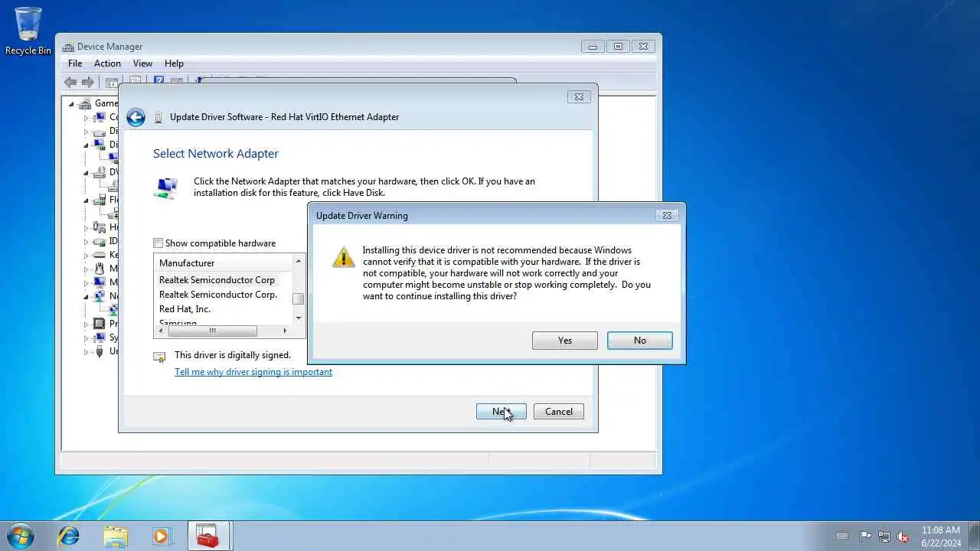Collapse the Network adapters category
Viewport: 980px width, 551px height.
87,296
